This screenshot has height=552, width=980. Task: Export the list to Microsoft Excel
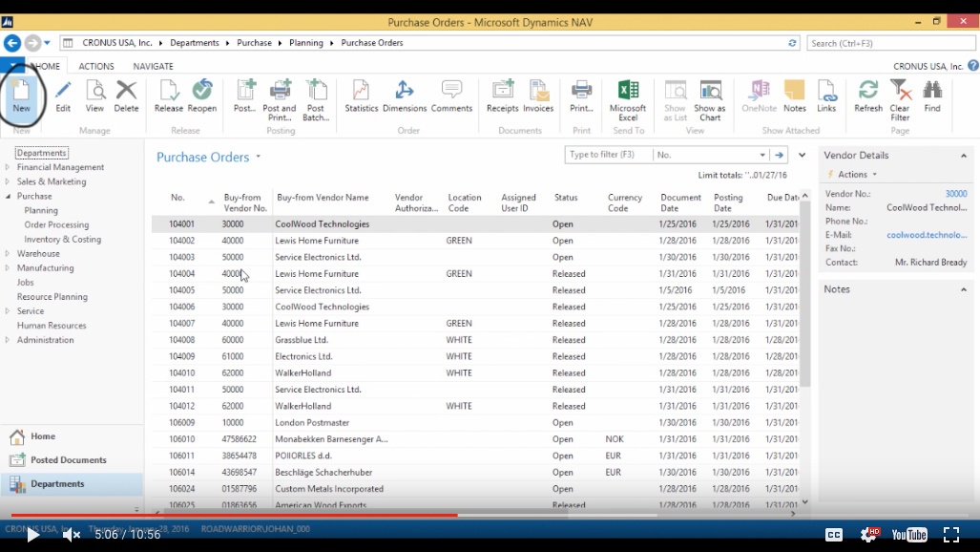(627, 98)
